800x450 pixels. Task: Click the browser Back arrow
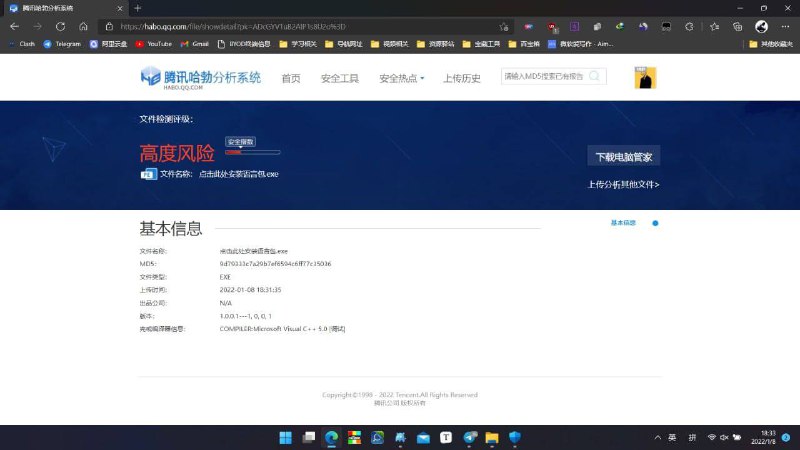[x=14, y=27]
